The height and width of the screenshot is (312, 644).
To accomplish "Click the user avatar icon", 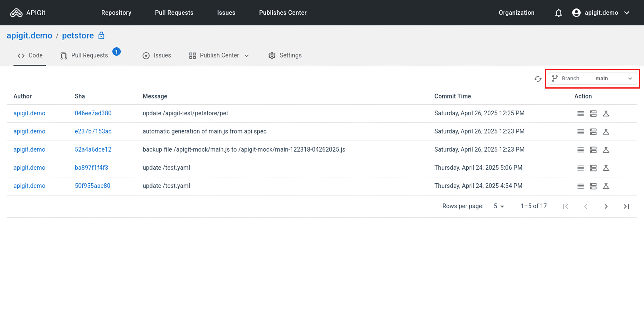I will click(576, 13).
